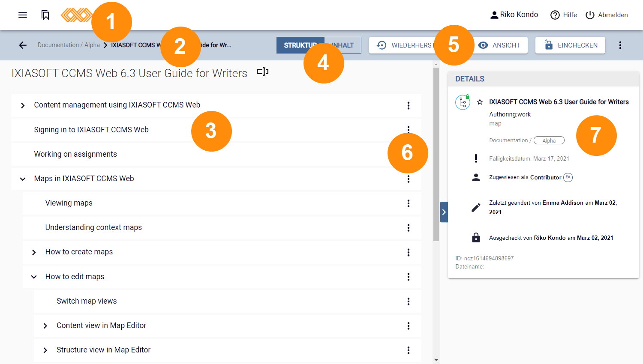Open toolbar more options kebab menu
Image resolution: width=643 pixels, height=364 pixels.
(x=620, y=45)
